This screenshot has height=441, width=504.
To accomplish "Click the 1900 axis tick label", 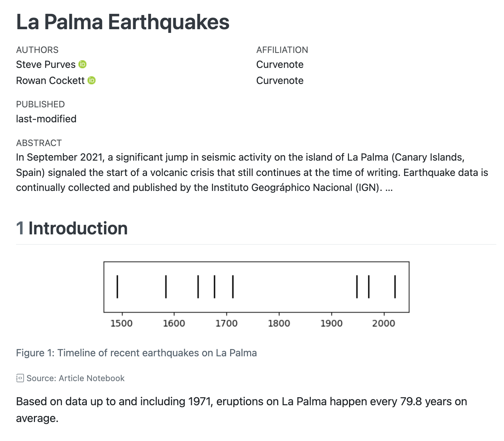I will tap(332, 323).
